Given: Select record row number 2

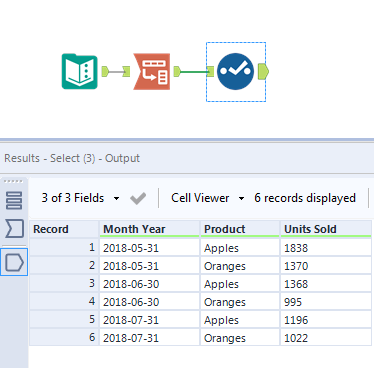Looking at the screenshot, I should click(64, 265).
